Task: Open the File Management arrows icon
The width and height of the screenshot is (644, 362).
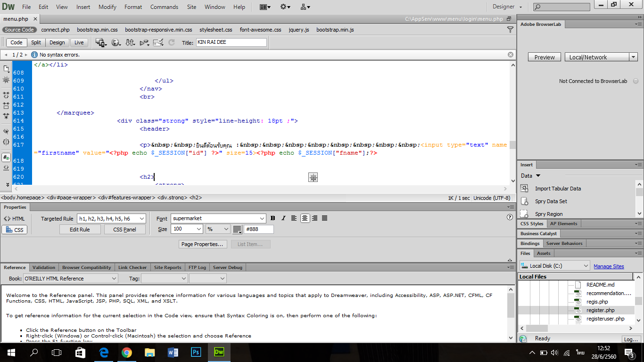Action: (x=130, y=42)
